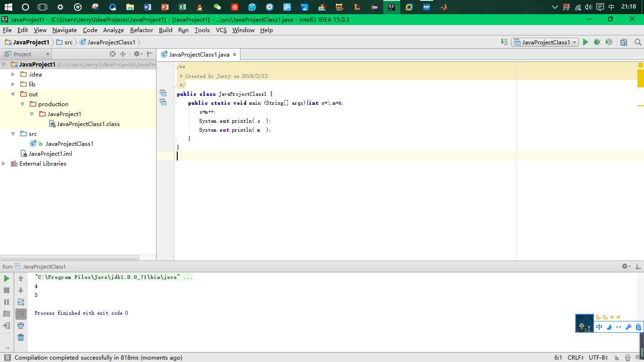Toggle scroll to end in Run panel
Image resolution: width=644 pixels, height=362 pixels.
pos(21,314)
